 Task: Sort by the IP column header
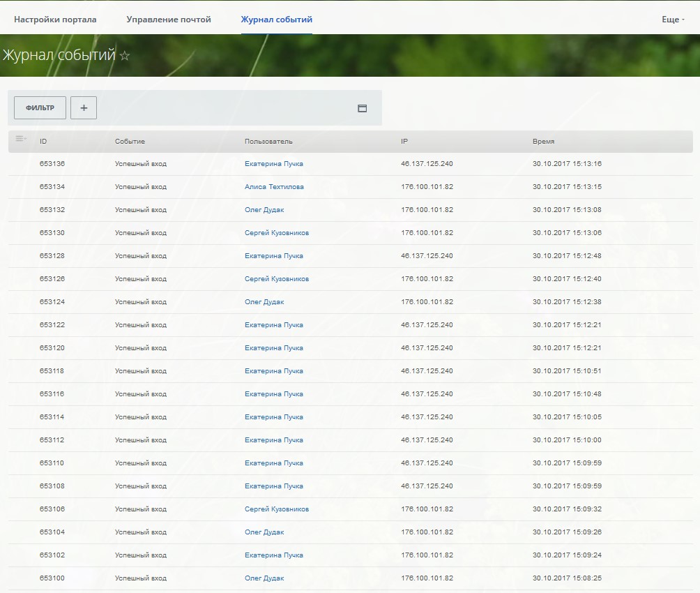coord(404,141)
